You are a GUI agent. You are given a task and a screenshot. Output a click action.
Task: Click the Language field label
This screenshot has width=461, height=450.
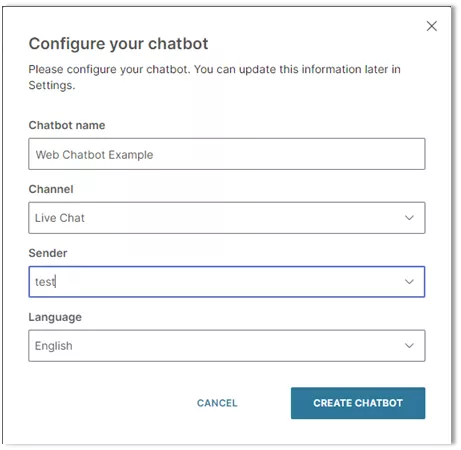coord(55,317)
